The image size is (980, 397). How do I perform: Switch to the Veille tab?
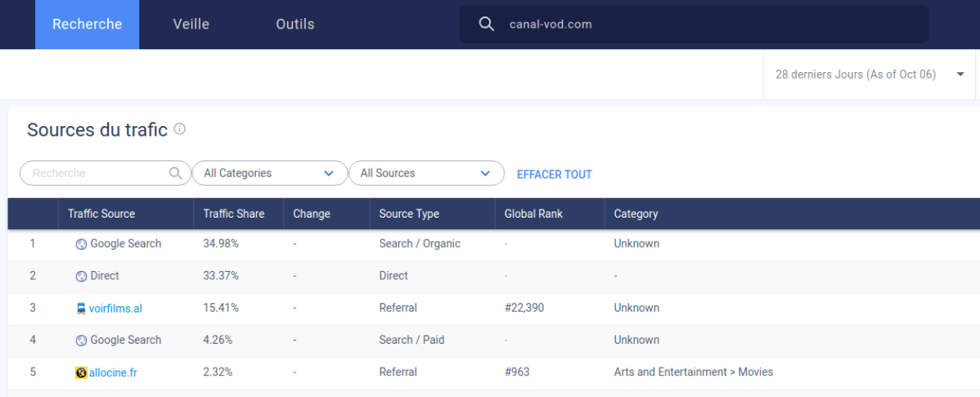click(191, 25)
